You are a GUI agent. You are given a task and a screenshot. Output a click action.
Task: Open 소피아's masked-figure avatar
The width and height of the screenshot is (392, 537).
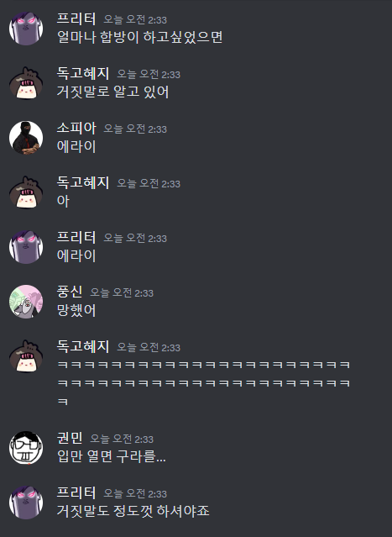point(26,138)
